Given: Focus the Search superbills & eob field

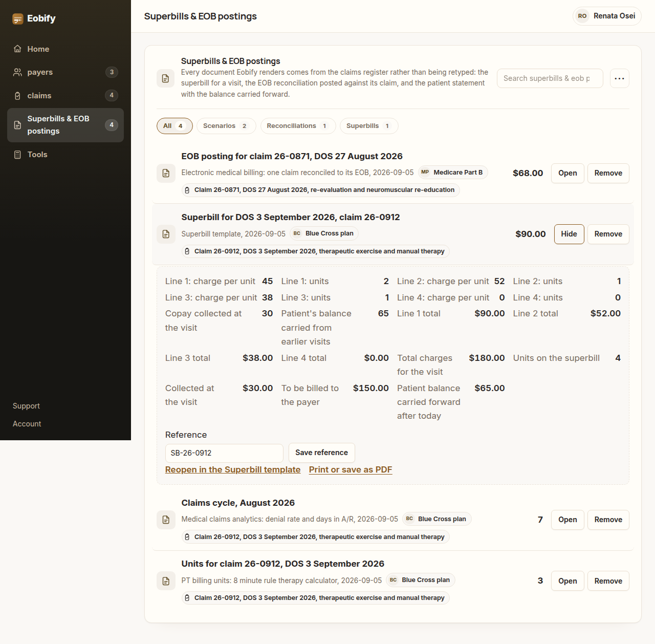Looking at the screenshot, I should pyautogui.click(x=550, y=78).
